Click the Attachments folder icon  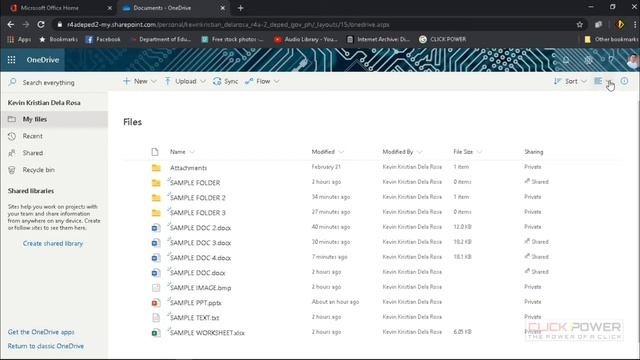(x=156, y=168)
